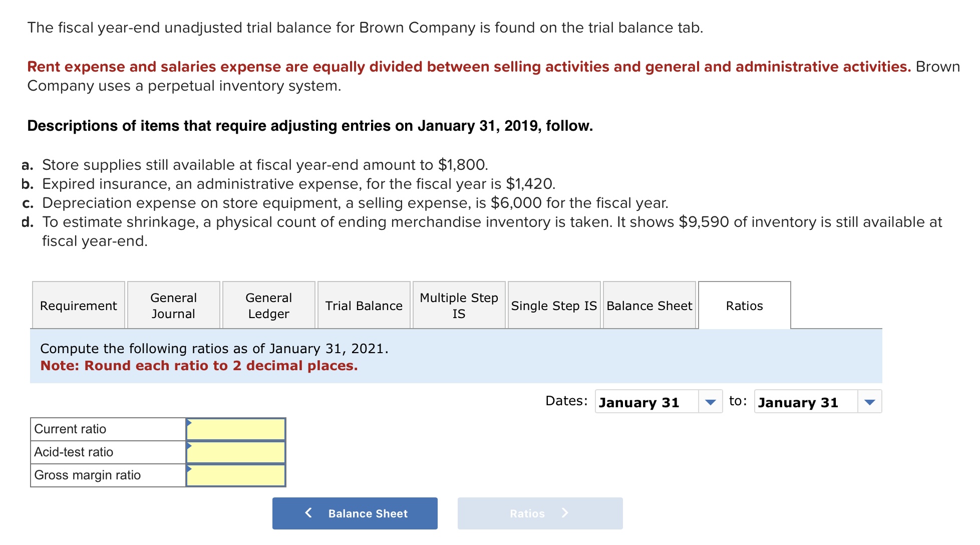View the Trial Balance tab
Image resolution: width=980 pixels, height=545 pixels.
(364, 305)
